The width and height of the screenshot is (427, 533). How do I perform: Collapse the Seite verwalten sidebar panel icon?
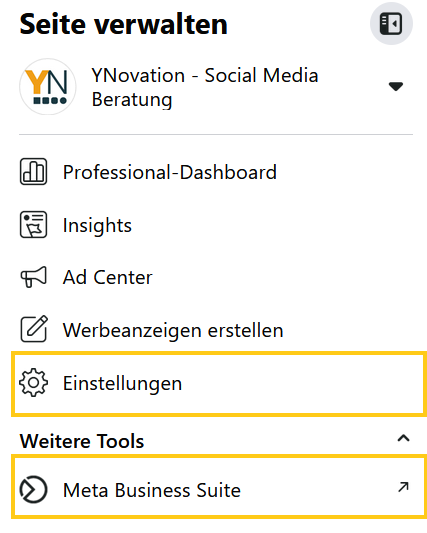pos(391,24)
